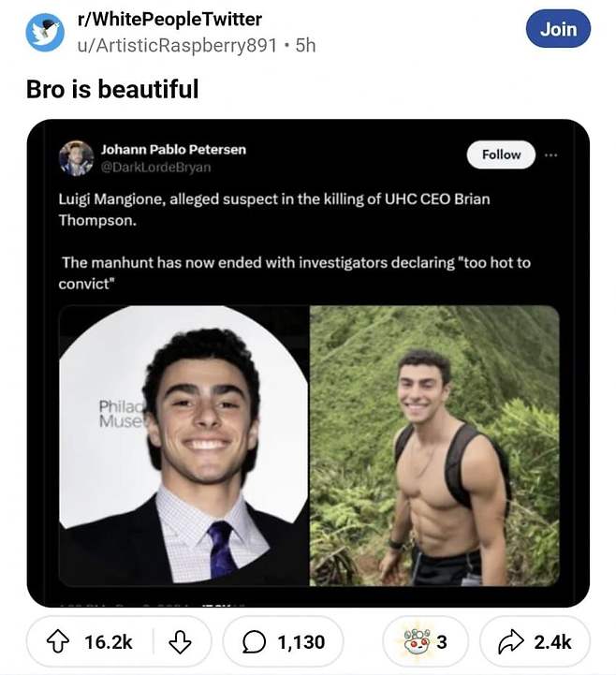Screen dimensions: 616x675
Task: Visit u/ArtisticRaspberry891's profile
Action: pyautogui.click(x=183, y=45)
